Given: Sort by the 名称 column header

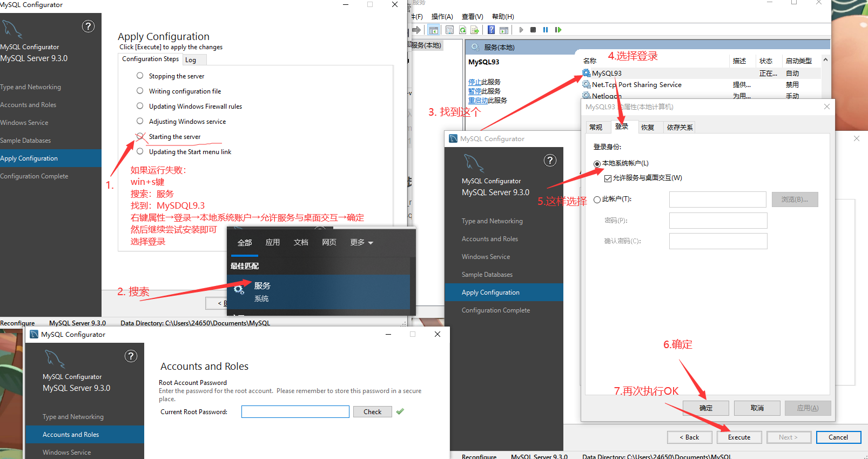Looking at the screenshot, I should tap(590, 61).
